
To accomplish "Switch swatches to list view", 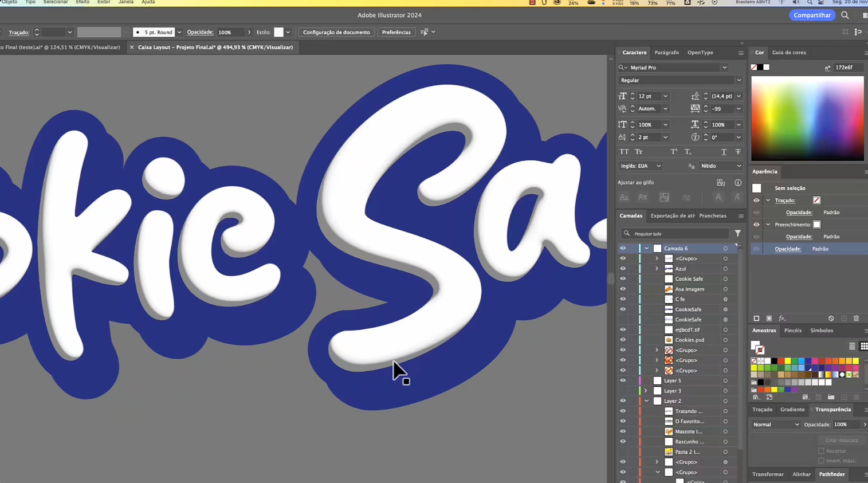I will 852,346.
